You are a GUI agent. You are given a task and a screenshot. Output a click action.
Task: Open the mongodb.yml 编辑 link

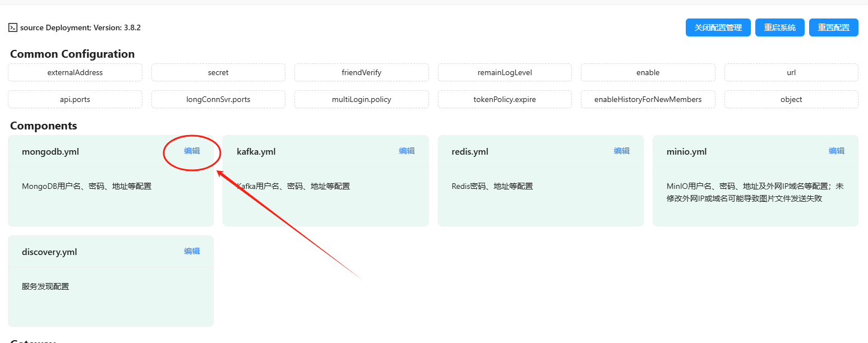pos(192,151)
